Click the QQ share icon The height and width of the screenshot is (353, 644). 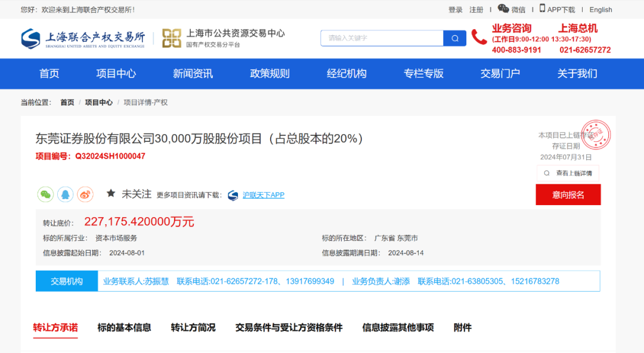[x=66, y=194]
